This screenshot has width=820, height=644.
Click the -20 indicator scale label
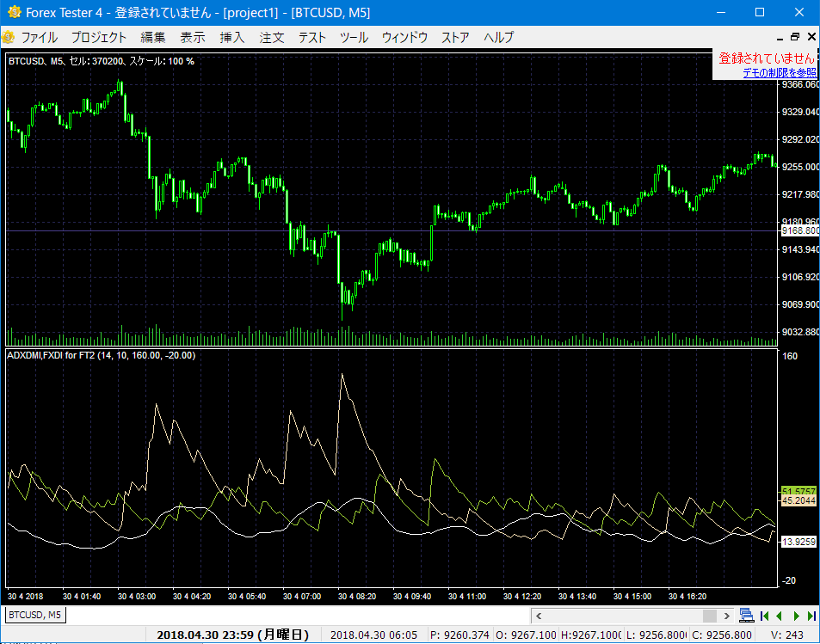coord(789,580)
